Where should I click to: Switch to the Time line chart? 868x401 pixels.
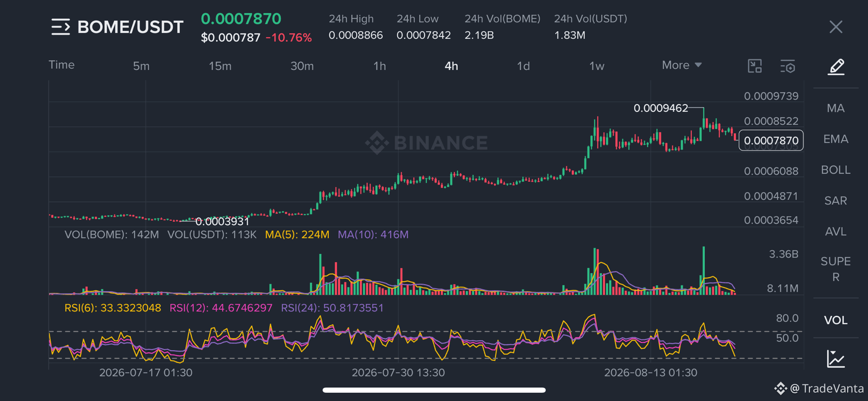click(62, 65)
